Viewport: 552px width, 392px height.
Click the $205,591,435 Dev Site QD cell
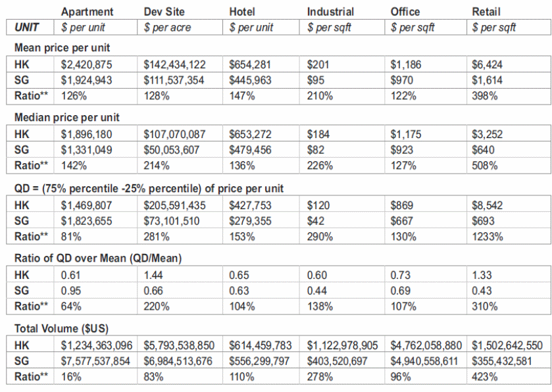(x=174, y=206)
